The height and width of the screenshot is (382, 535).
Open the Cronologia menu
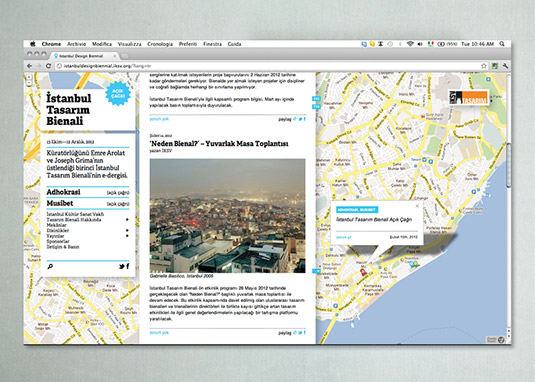point(160,44)
